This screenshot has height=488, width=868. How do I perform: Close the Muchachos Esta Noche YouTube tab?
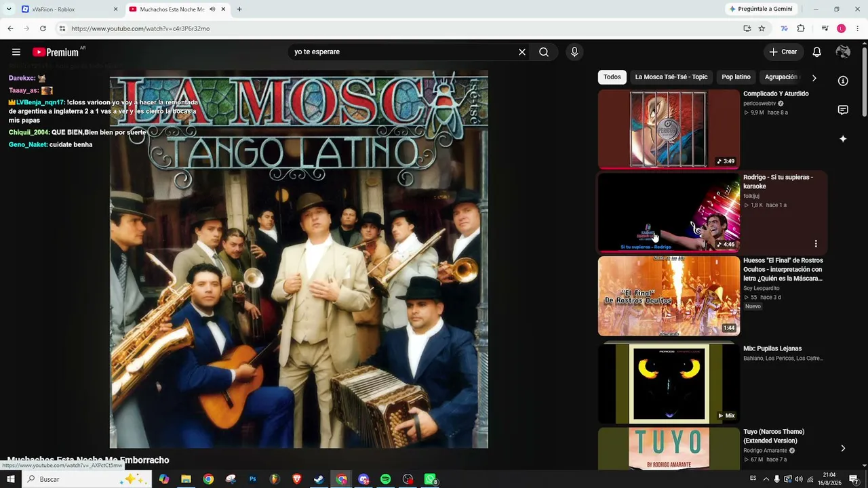point(224,9)
